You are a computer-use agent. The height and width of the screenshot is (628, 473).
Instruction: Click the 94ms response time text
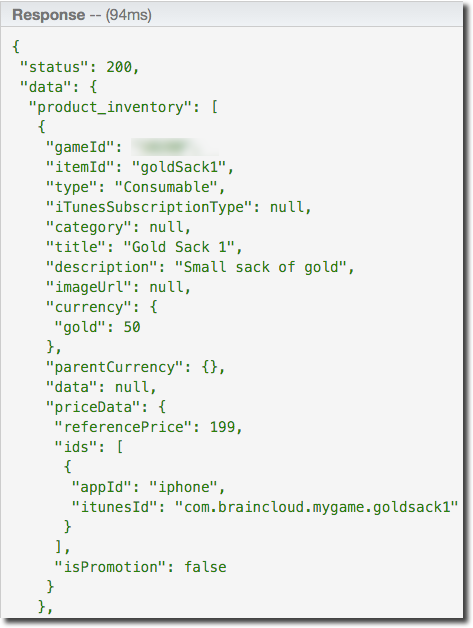[x=129, y=15]
